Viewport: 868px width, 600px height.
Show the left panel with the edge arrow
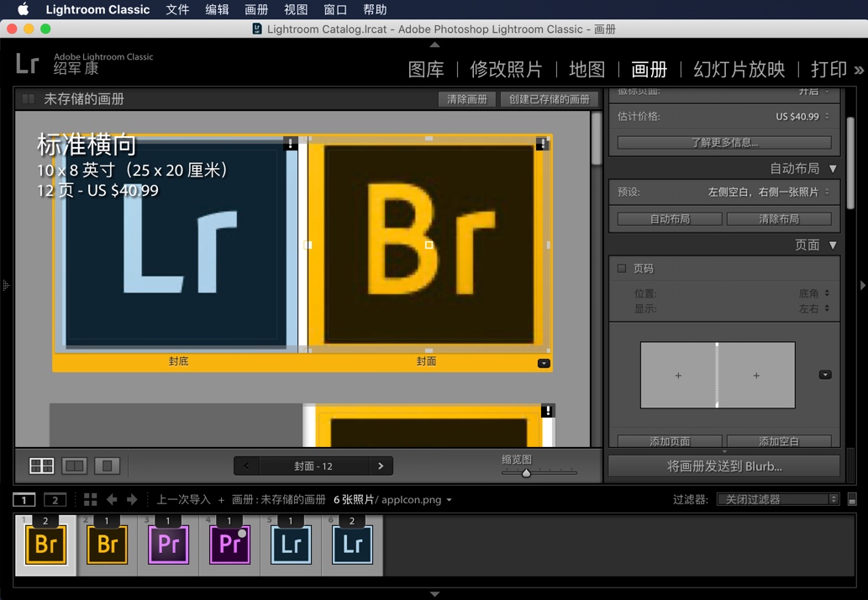coord(6,285)
